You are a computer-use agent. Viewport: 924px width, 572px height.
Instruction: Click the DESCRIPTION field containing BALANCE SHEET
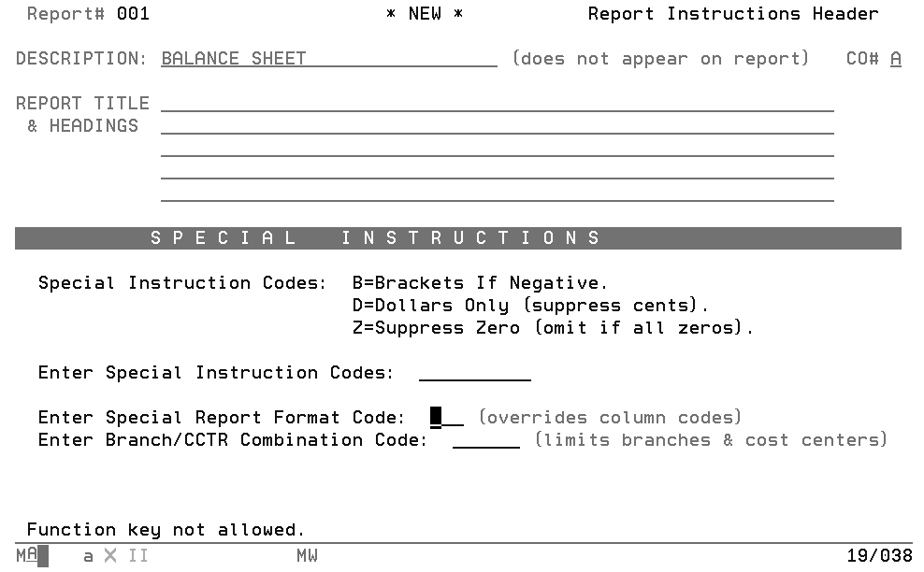click(329, 59)
